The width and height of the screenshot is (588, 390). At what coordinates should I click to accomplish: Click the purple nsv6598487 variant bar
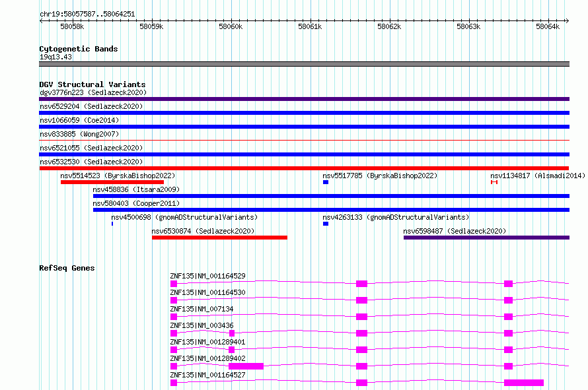coord(486,238)
